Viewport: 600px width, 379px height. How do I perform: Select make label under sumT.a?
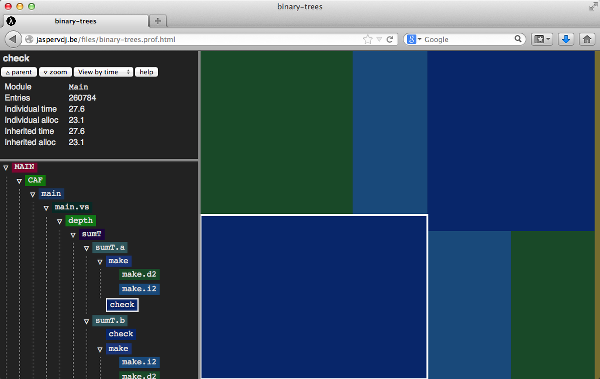[x=118, y=261]
